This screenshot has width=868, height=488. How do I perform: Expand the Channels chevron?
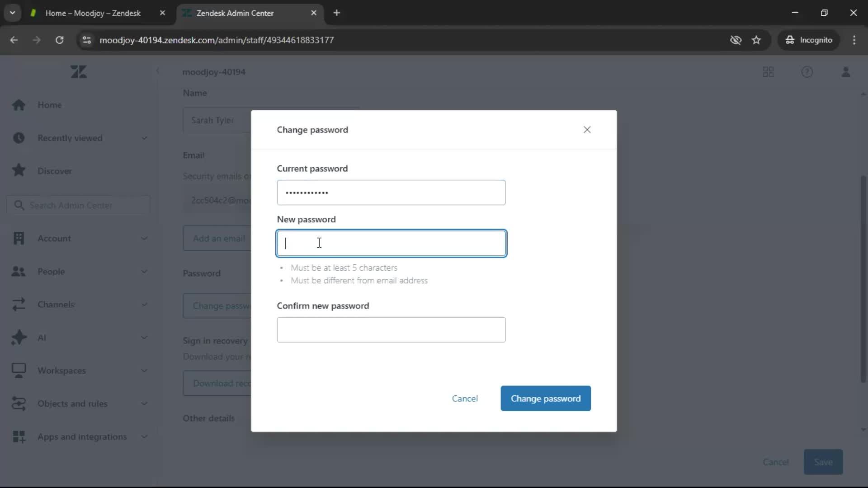tap(144, 305)
